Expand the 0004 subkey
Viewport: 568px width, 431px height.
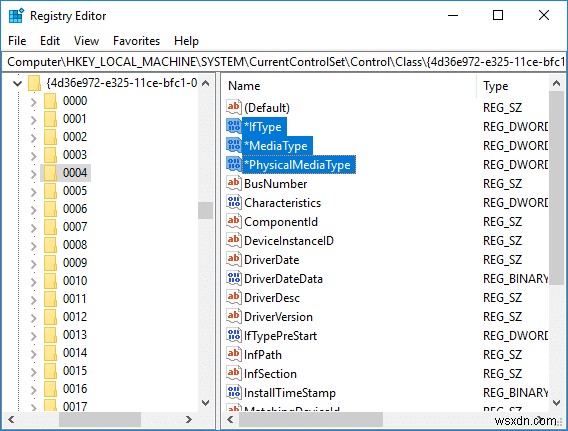33,174
